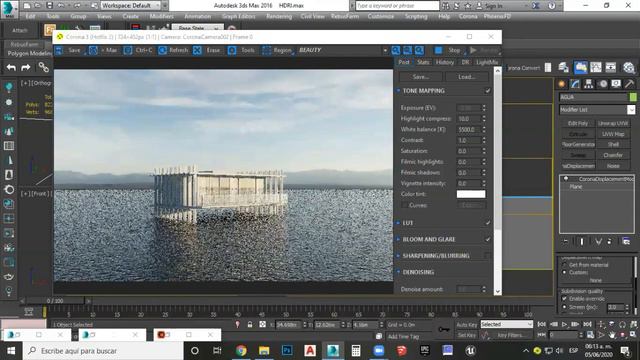
Task: Click the redo arrow in 3ds Max toolbar
Action: click(26, 67)
